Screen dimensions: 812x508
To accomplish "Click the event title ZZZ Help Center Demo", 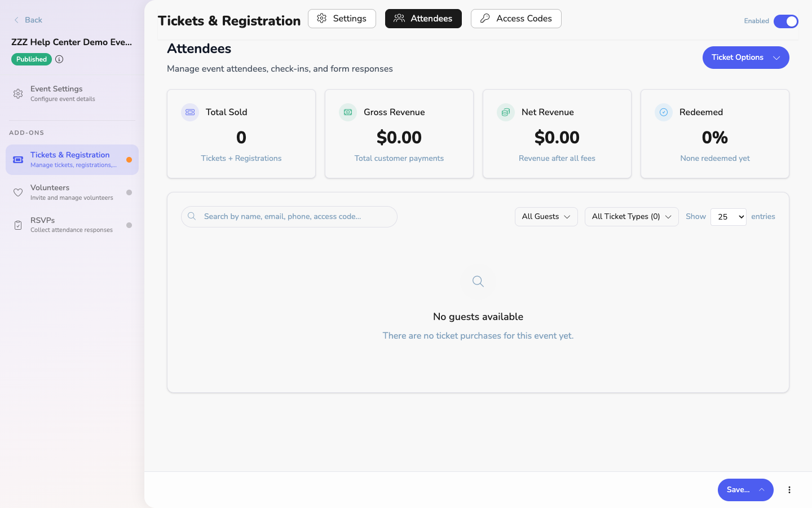I will [x=72, y=42].
